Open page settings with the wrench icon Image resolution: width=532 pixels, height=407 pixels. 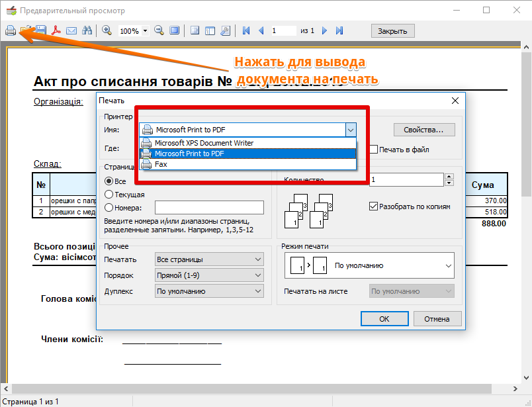225,30
